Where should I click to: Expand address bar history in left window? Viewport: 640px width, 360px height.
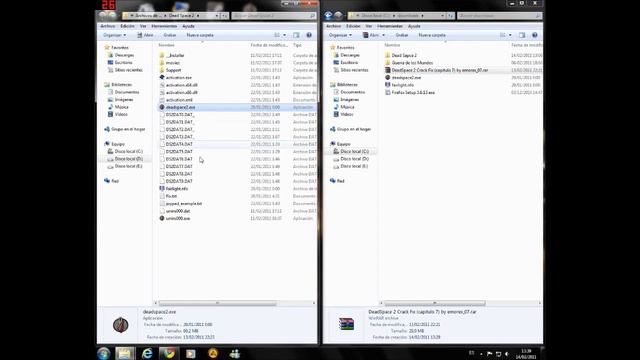click(x=216, y=16)
